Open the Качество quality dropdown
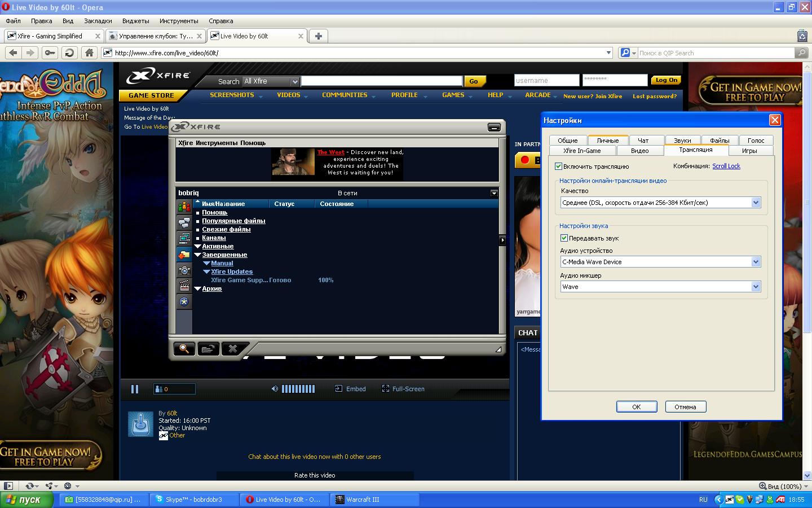The image size is (812, 508). (756, 203)
